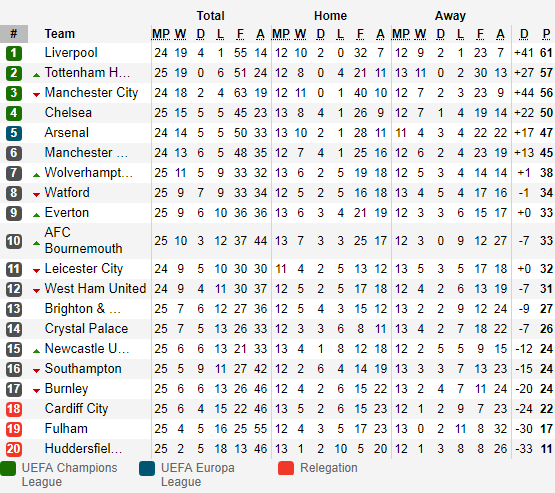Sort by the Team column header
The width and height of the screenshot is (555, 493).
(60, 34)
